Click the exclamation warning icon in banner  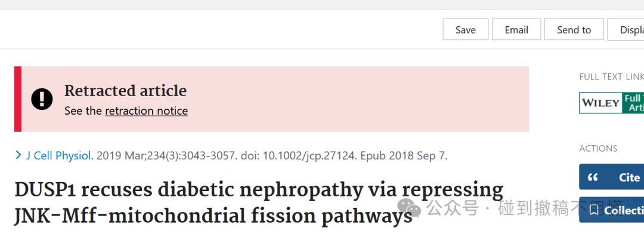42,99
